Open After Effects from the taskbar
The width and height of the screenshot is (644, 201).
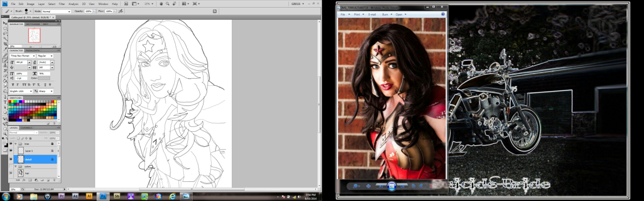[x=75, y=196]
